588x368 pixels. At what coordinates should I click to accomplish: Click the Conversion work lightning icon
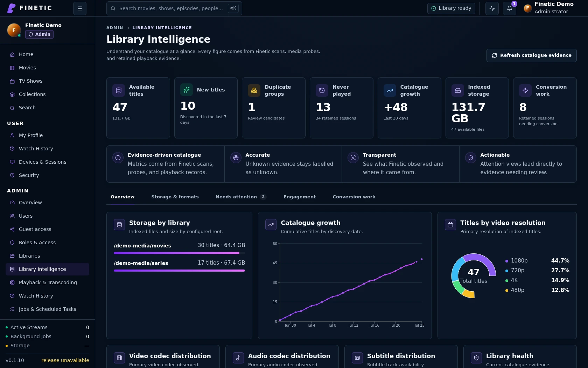click(x=525, y=90)
